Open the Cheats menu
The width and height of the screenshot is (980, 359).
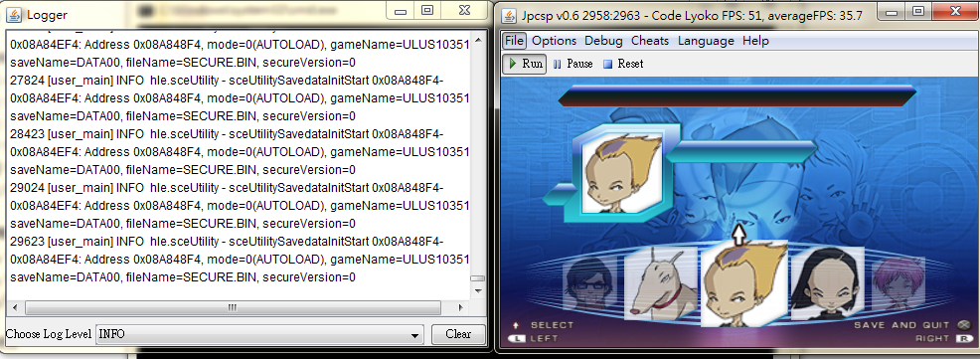click(650, 41)
